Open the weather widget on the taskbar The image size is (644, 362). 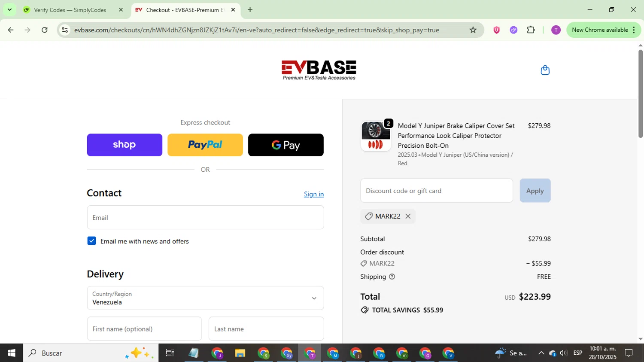click(x=511, y=353)
